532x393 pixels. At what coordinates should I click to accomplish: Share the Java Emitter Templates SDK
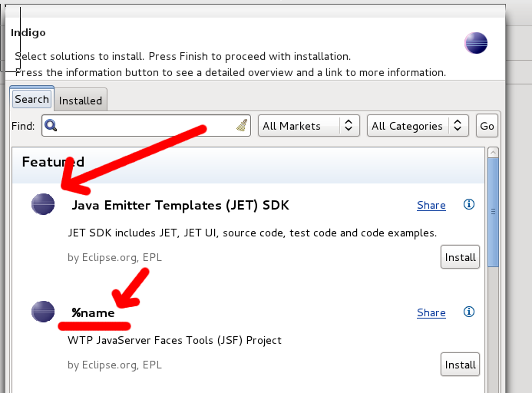click(431, 205)
